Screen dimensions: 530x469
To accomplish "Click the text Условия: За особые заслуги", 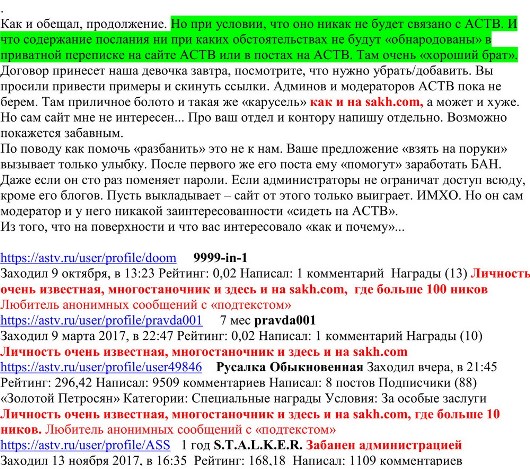I will [x=406, y=398].
